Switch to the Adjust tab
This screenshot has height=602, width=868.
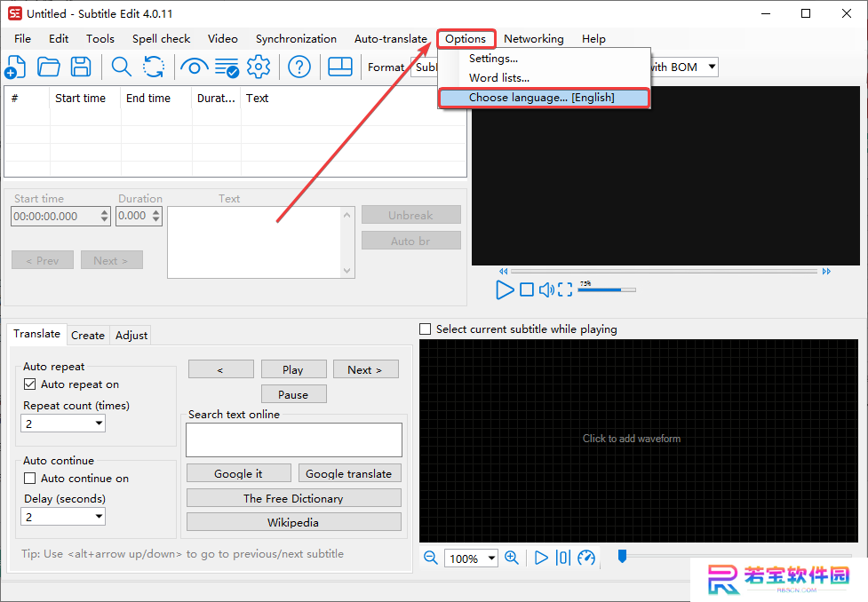pos(131,336)
